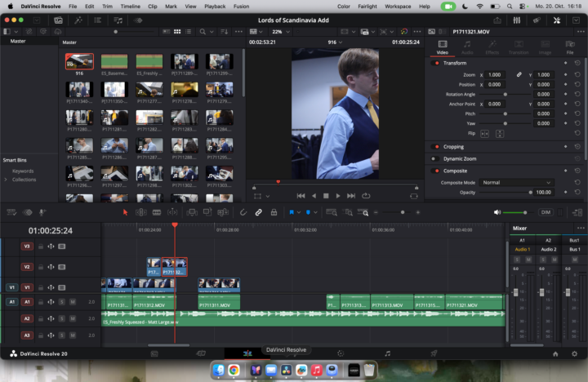Expand the marker color dropdown arrow
This screenshot has height=382, width=588.
point(315,212)
